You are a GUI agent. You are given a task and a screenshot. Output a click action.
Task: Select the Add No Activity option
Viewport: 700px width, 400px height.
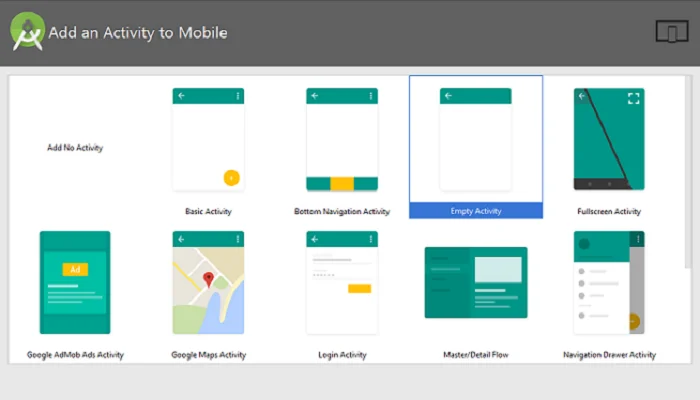coord(75,148)
